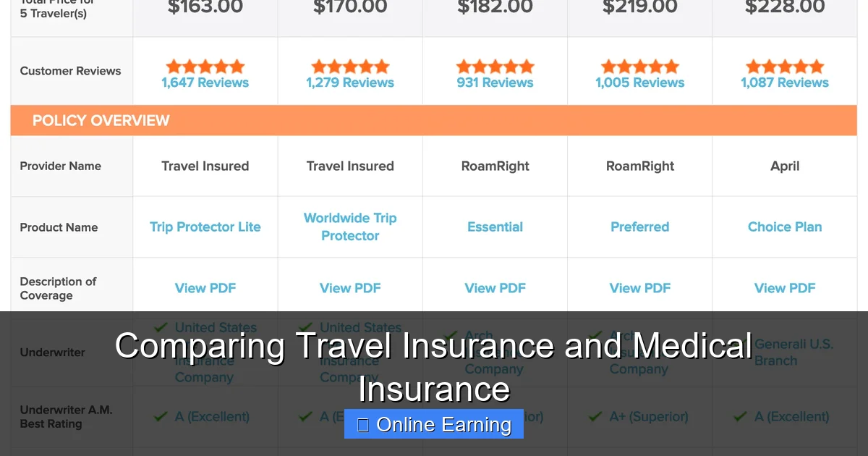Click the Essential product name link

[495, 227]
